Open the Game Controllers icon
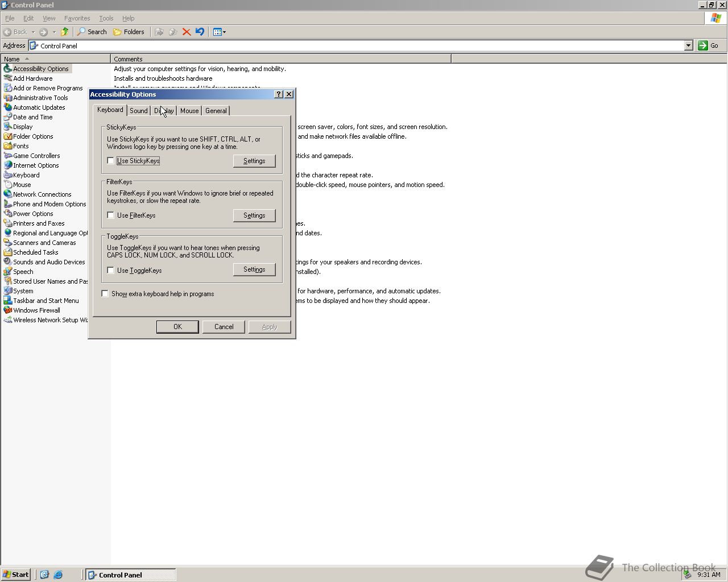Image resolution: width=728 pixels, height=582 pixels. tap(7, 156)
